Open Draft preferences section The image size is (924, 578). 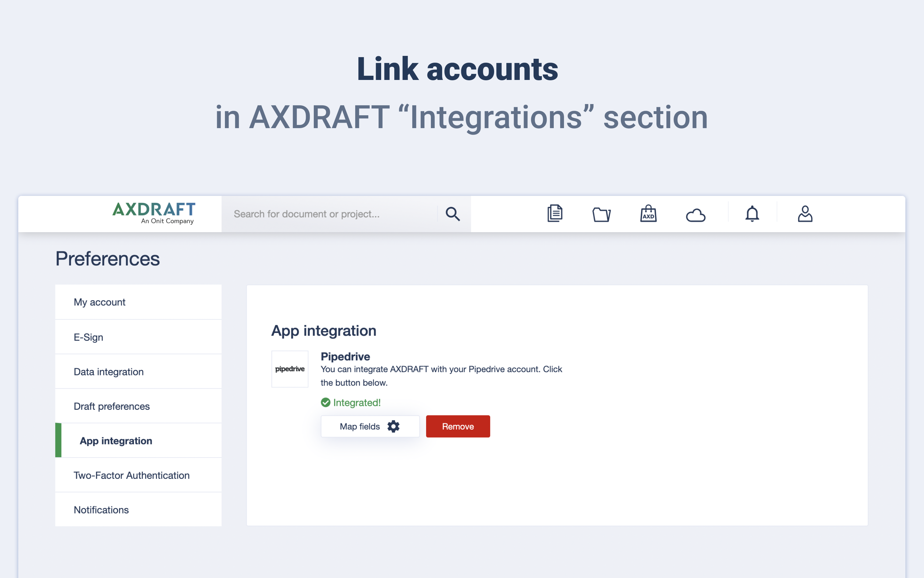138,406
